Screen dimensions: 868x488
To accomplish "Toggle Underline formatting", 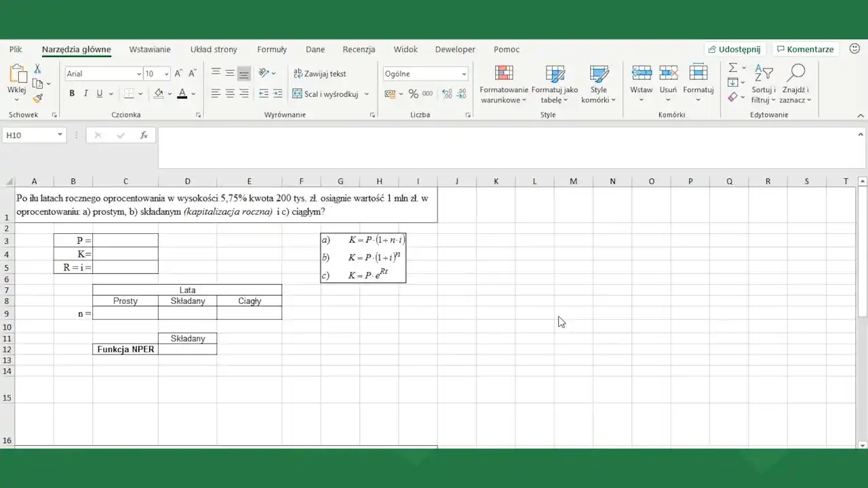I will pyautogui.click(x=100, y=94).
